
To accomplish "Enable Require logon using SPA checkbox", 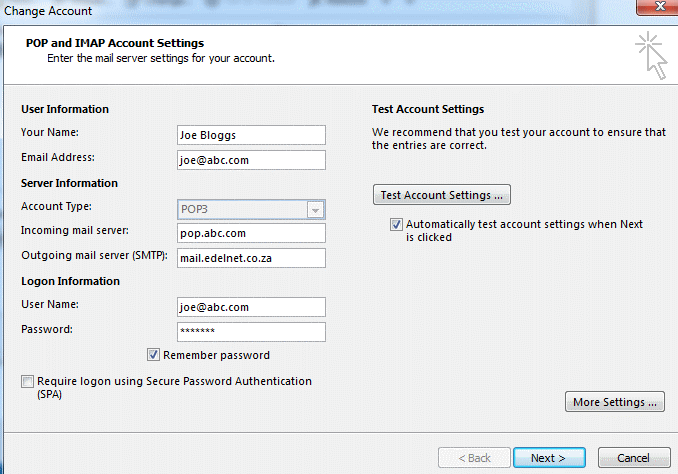I will point(27,381).
